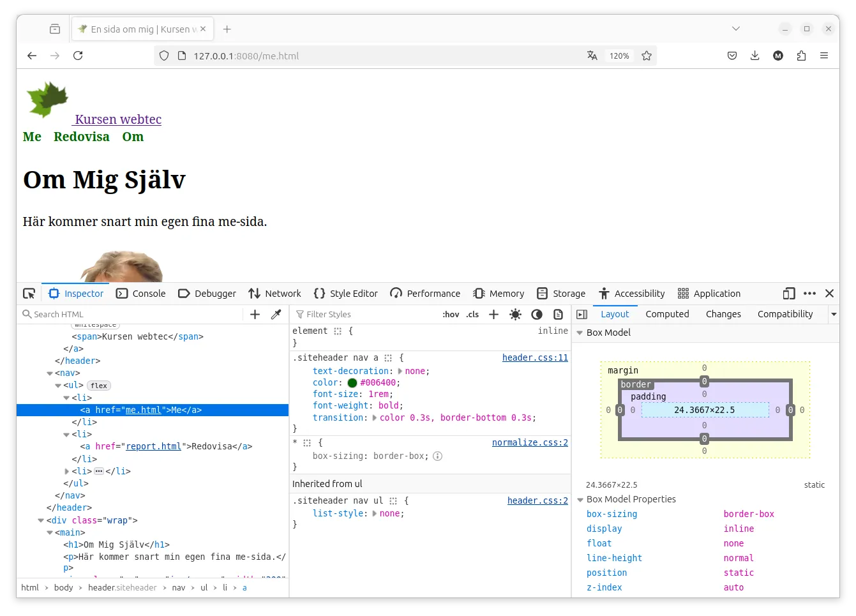Viewport: 856px width, 616px height.
Task: Follow the Redovisa navigation link
Action: [x=82, y=137]
